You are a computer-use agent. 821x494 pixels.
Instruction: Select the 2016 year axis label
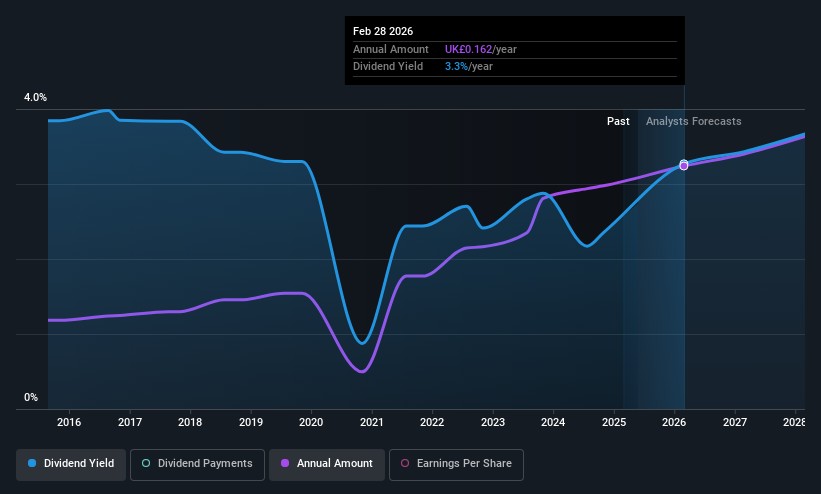click(69, 423)
